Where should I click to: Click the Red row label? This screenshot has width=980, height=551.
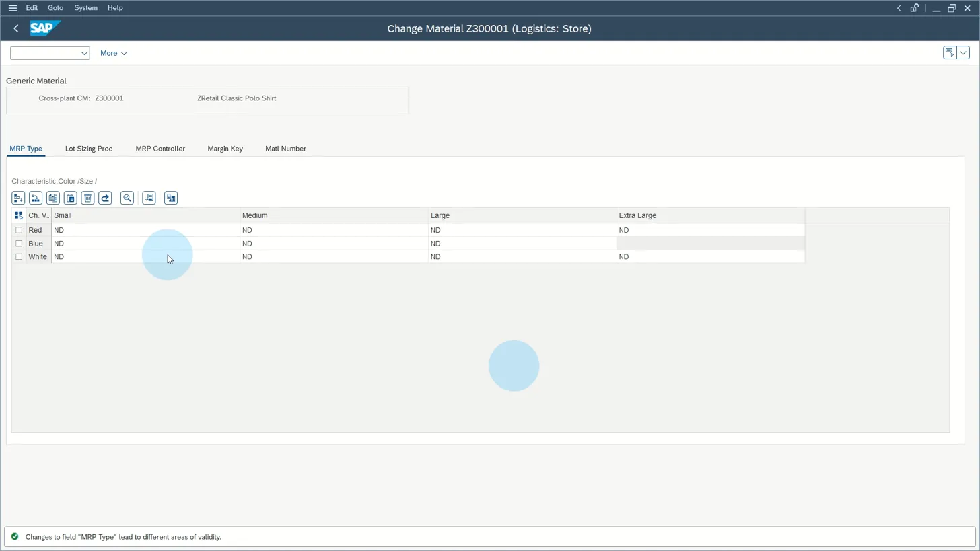point(35,230)
